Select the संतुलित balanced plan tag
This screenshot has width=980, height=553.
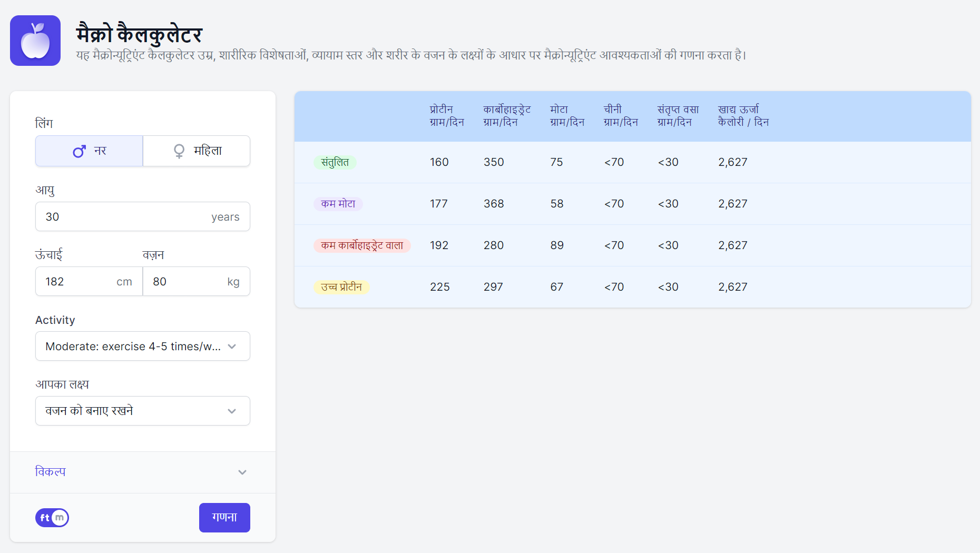335,162
